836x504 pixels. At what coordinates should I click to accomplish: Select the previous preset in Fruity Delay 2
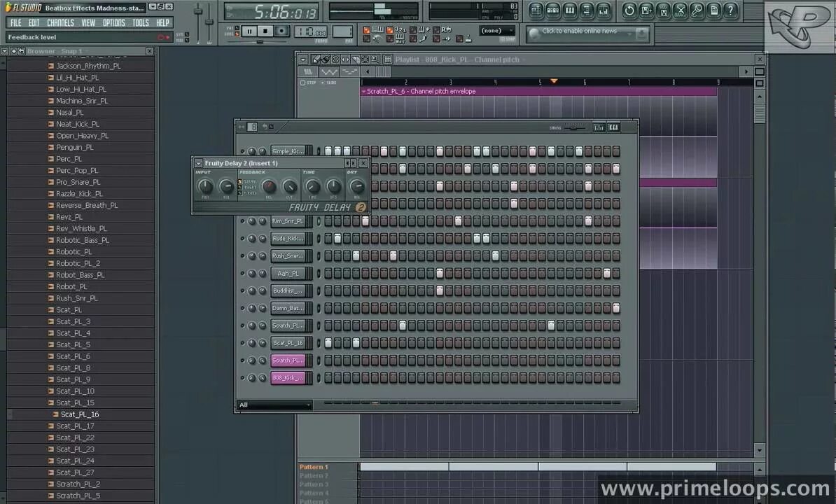pos(347,163)
